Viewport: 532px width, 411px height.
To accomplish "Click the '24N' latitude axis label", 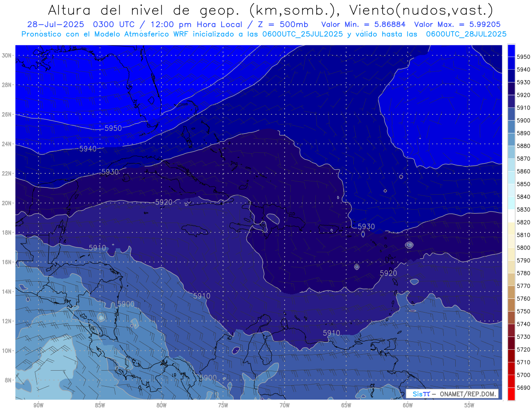I will pos(7,144).
